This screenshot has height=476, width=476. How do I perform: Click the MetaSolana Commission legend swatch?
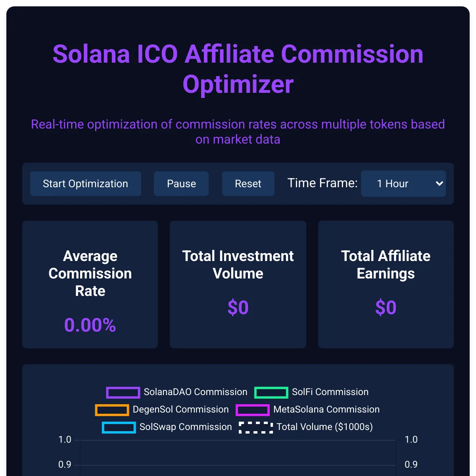[x=253, y=410]
